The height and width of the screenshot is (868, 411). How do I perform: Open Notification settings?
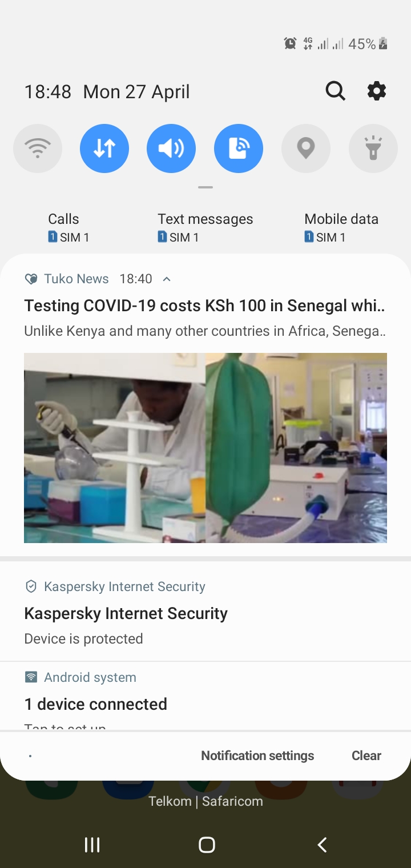[257, 756]
